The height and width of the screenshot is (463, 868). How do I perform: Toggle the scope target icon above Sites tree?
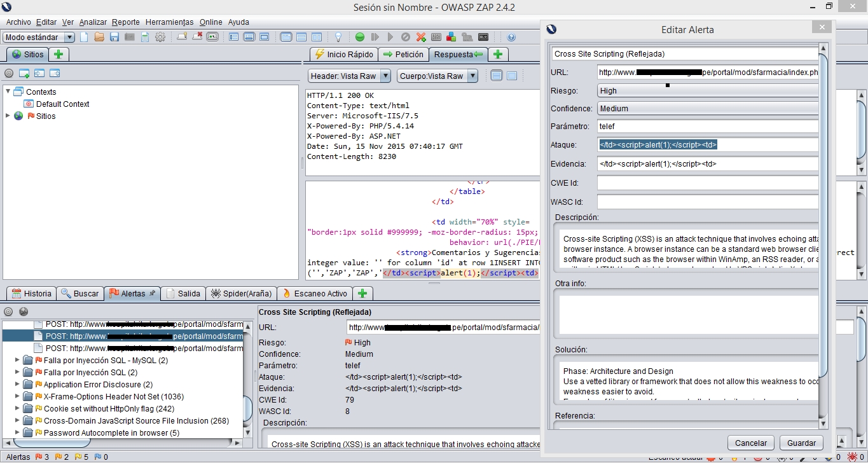click(x=9, y=73)
